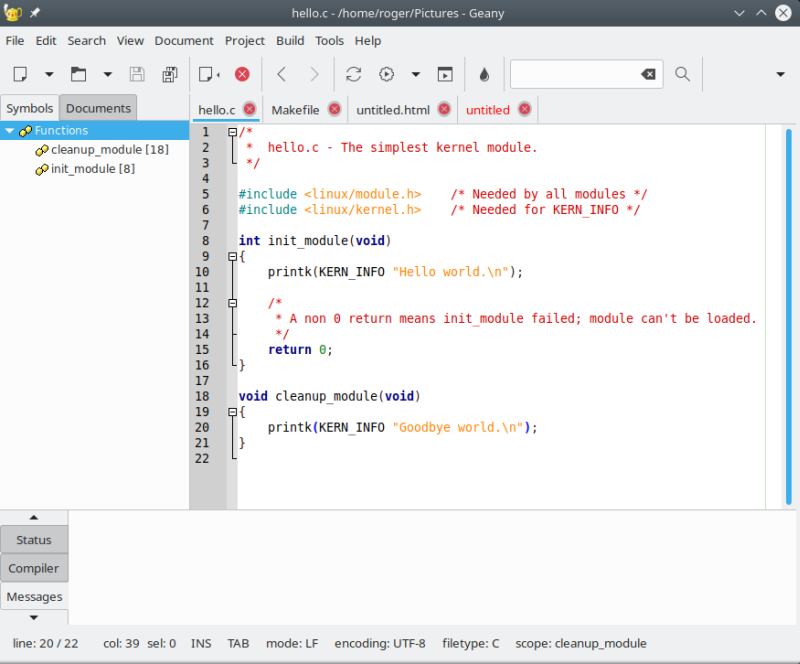Click the Compile (refresh arrows) icon

pyautogui.click(x=353, y=74)
